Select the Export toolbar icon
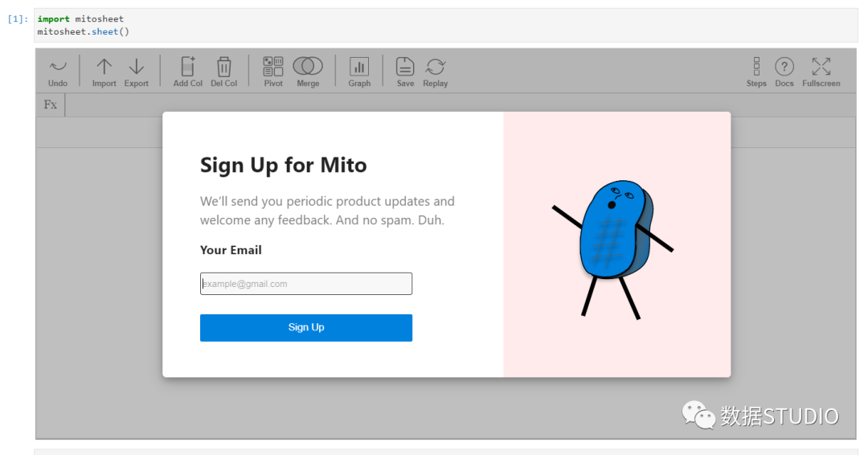868x455 pixels. coord(136,72)
